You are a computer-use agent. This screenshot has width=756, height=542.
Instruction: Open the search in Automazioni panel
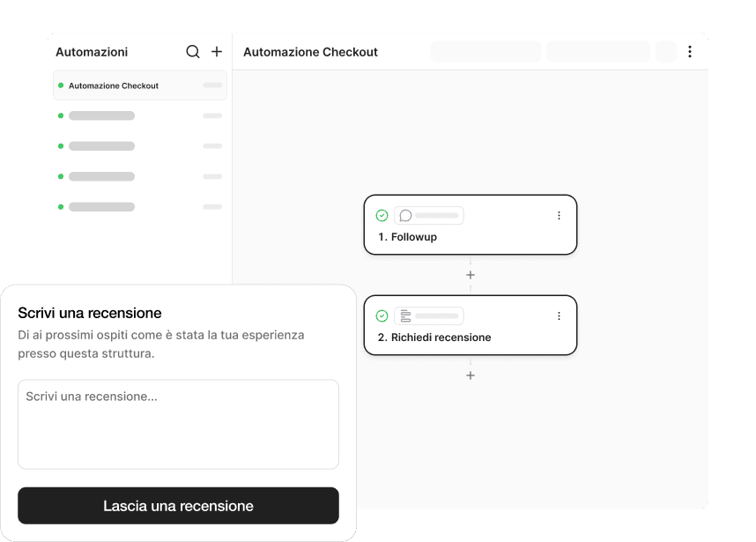pos(193,52)
